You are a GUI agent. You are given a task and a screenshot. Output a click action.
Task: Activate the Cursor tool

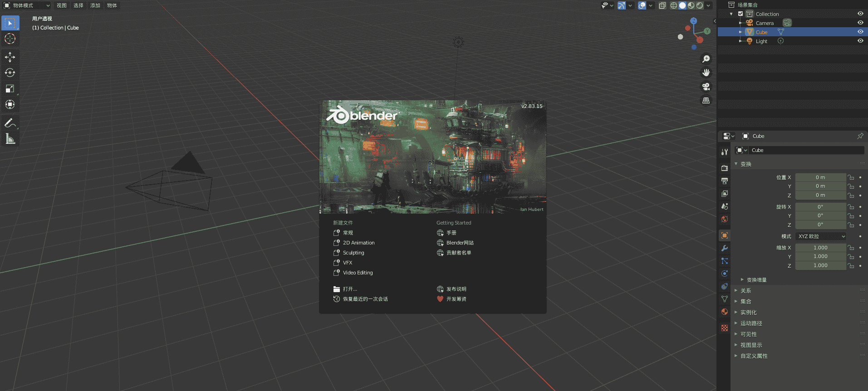coord(10,39)
